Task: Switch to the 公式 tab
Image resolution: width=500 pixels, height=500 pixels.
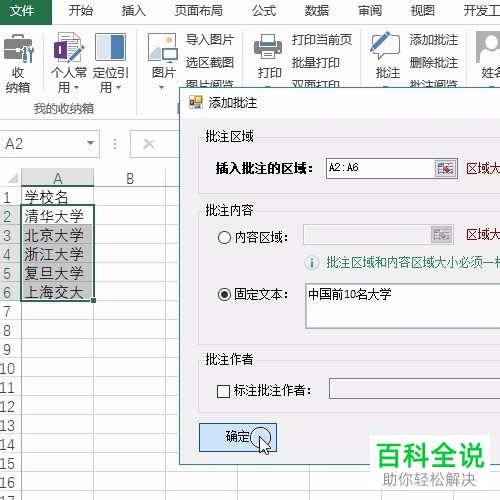Action: [x=264, y=11]
